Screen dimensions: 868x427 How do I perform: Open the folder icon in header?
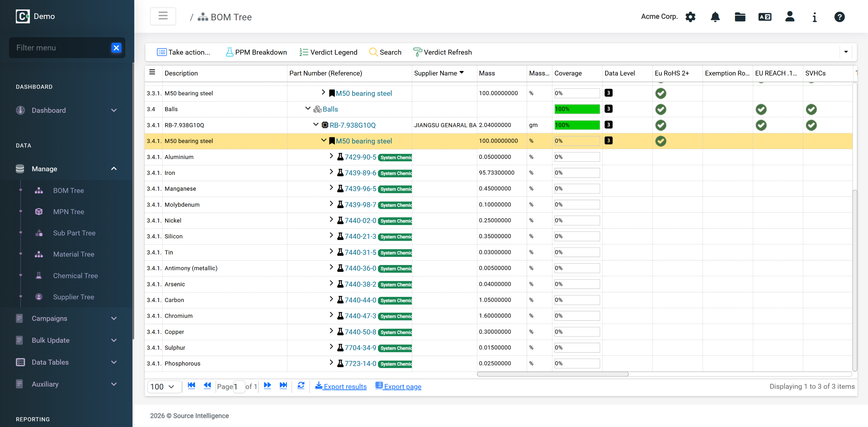click(740, 17)
